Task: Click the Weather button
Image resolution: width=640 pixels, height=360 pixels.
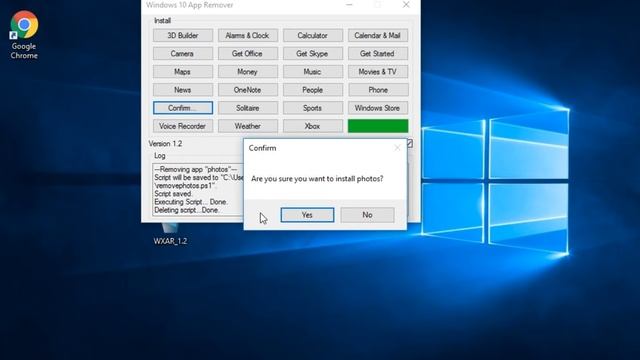Action: pyautogui.click(x=248, y=126)
